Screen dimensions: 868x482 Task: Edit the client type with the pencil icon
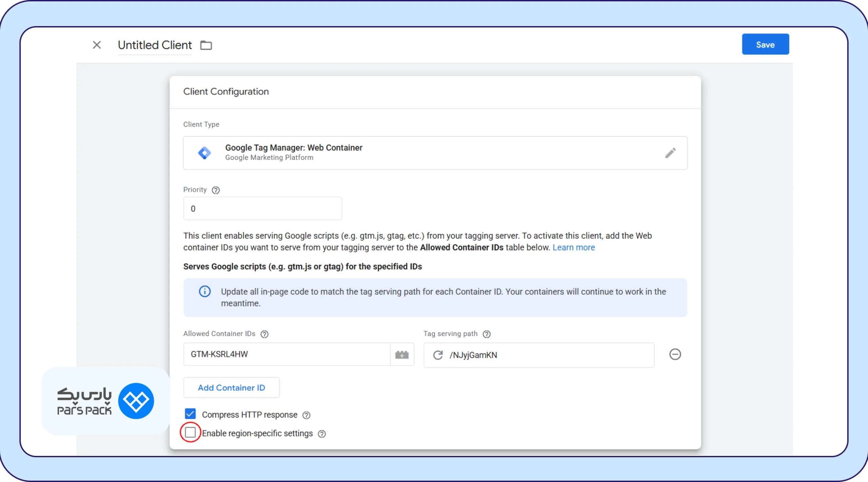point(670,153)
